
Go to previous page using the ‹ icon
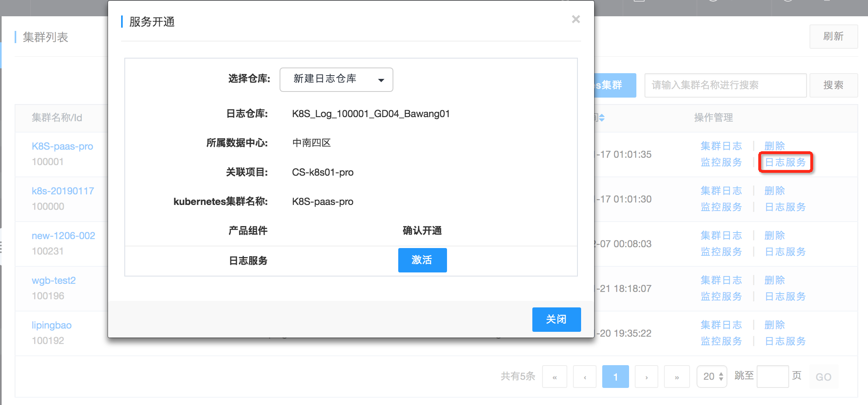(585, 377)
